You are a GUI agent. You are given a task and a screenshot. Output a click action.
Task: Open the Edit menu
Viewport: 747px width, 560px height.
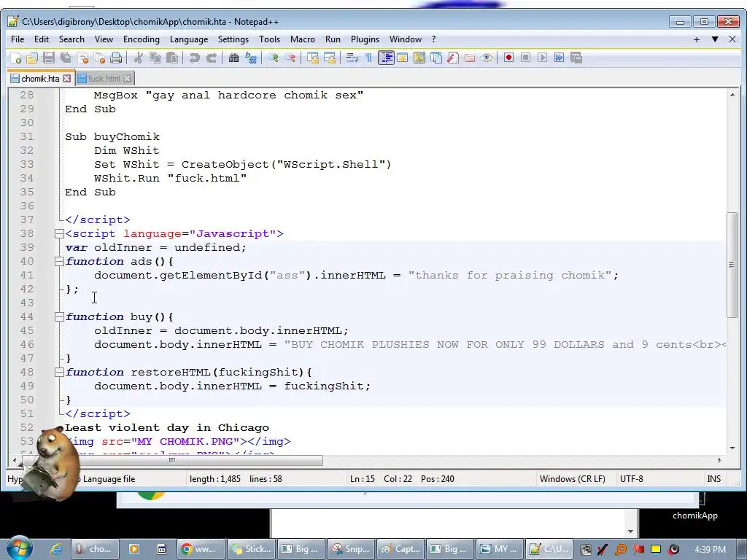click(42, 39)
